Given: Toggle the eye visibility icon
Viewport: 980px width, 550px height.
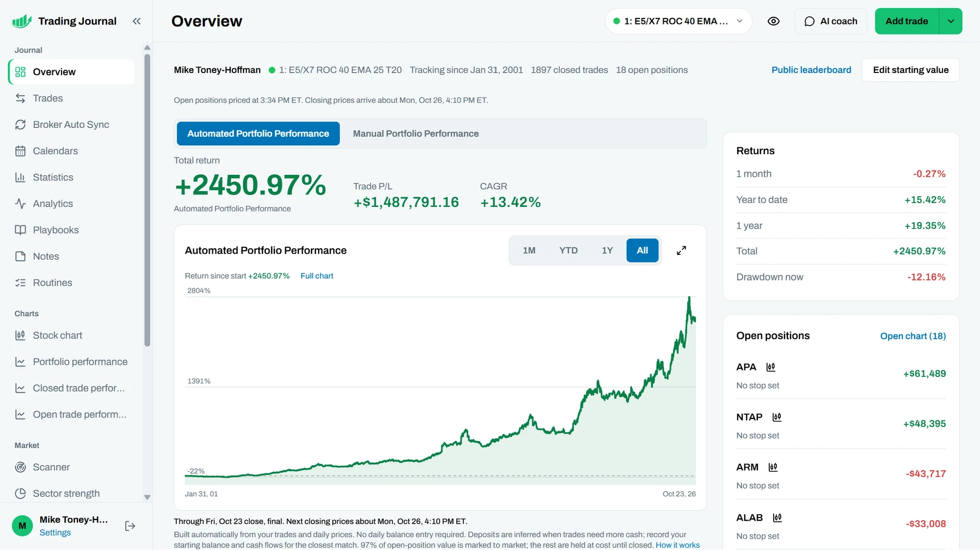Looking at the screenshot, I should (x=773, y=21).
